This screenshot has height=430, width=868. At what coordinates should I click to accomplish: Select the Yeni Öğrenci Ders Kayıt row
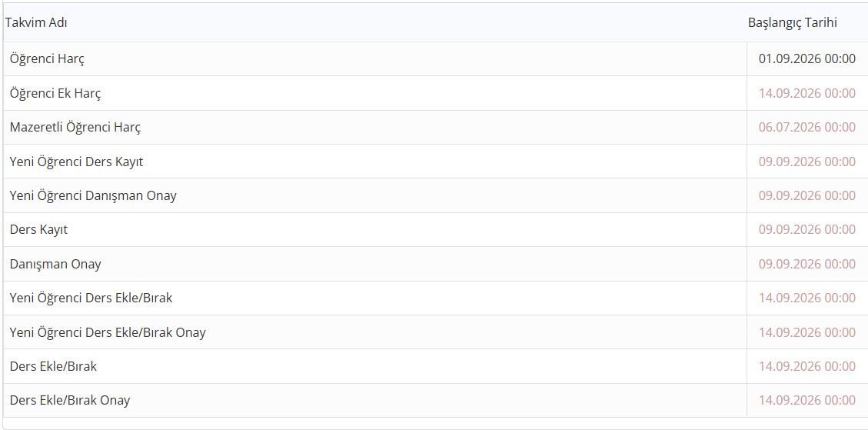pos(436,162)
